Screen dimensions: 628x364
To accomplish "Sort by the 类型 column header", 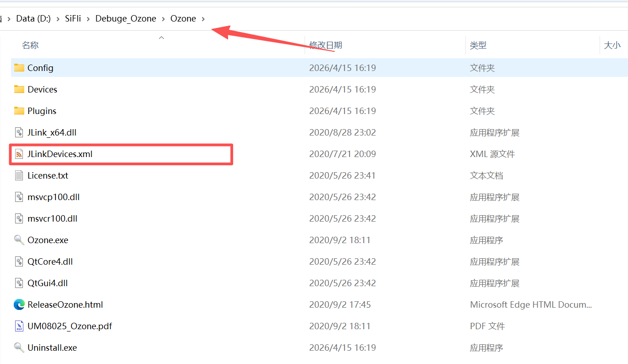I will click(478, 45).
